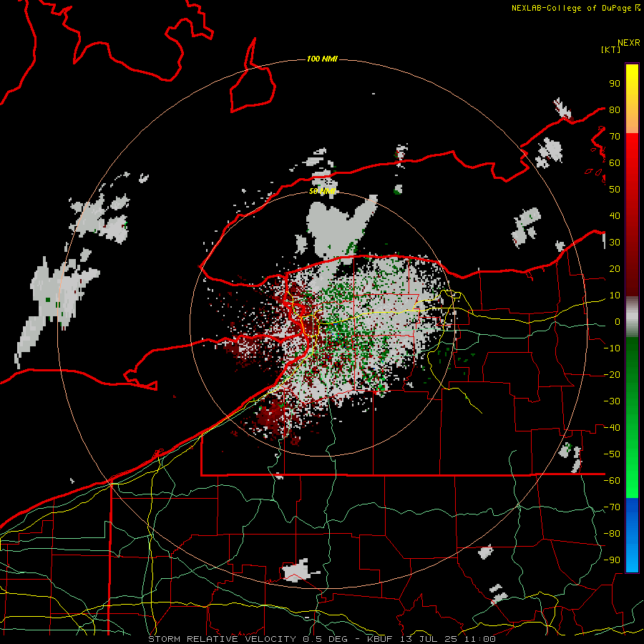Click the 70 label on the velocity scale
The width and height of the screenshot is (644, 644).
[615, 137]
